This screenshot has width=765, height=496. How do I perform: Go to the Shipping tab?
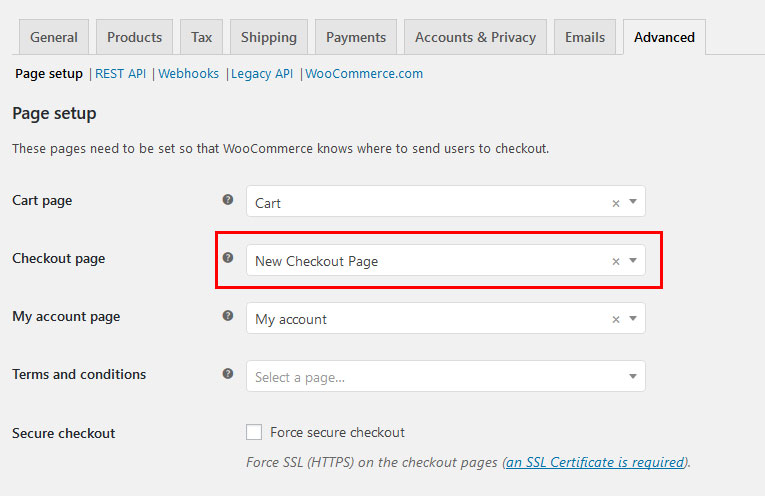click(269, 37)
